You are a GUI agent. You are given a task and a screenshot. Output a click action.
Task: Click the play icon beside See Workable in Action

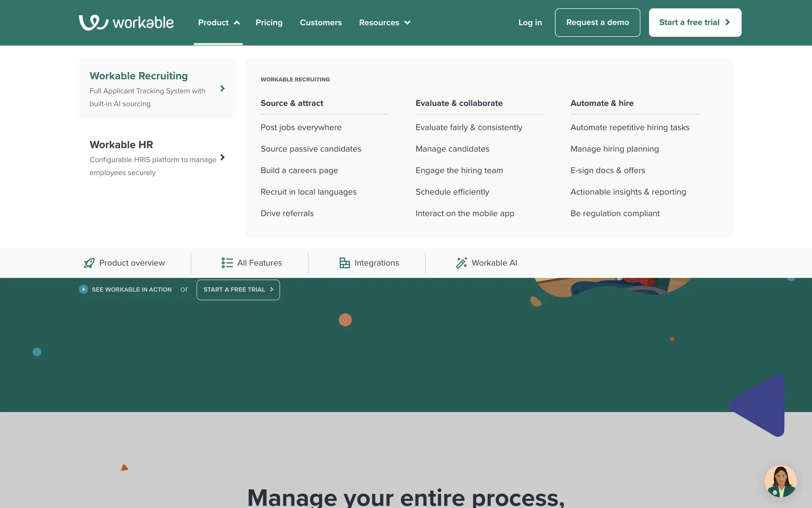[83, 289]
